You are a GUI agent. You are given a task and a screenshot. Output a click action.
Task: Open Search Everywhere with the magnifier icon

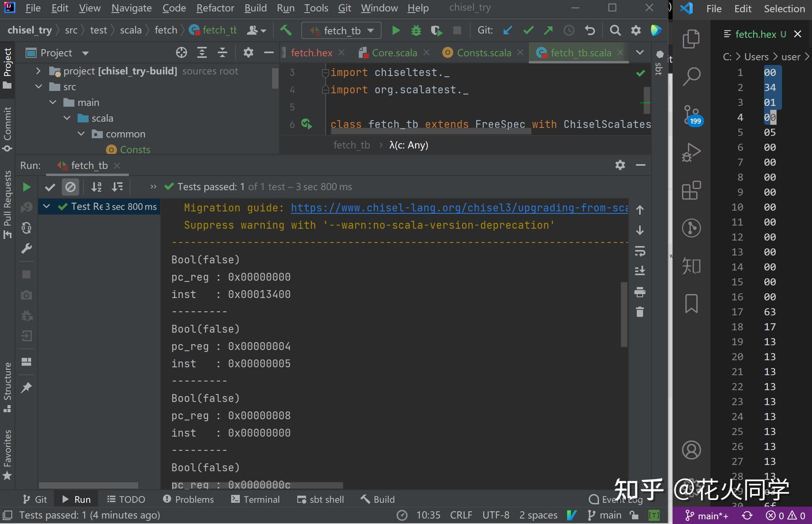coord(615,30)
